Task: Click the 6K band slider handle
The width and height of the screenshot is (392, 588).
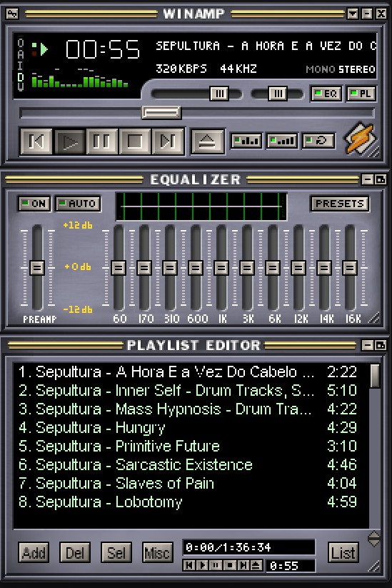Action: point(273,268)
